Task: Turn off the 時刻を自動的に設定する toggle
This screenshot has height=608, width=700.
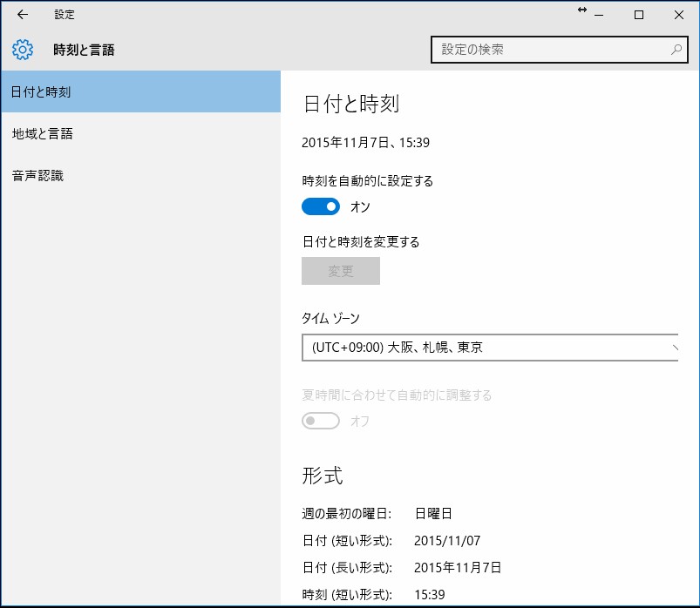Action: (320, 206)
